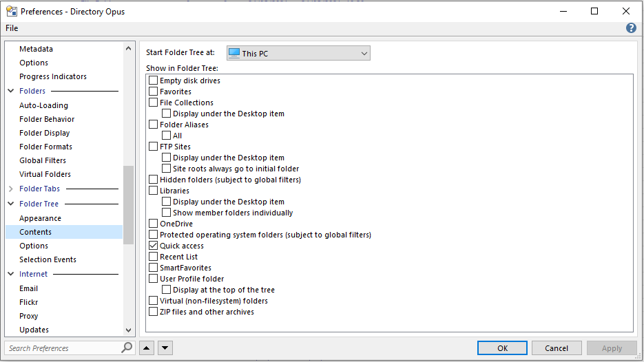Check Display at the top of the tree
644x362 pixels.
(167, 290)
